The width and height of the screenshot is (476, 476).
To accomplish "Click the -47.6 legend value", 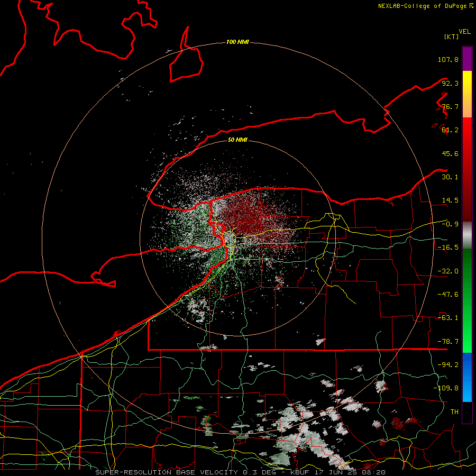I will (448, 295).
